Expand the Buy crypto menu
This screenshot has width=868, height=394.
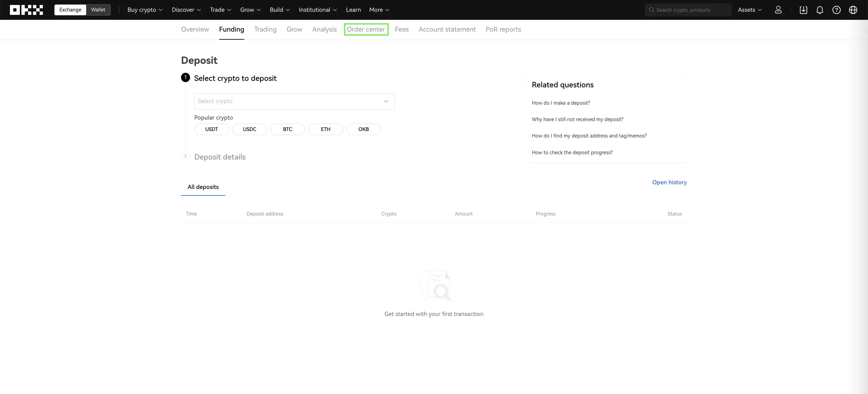(x=145, y=10)
